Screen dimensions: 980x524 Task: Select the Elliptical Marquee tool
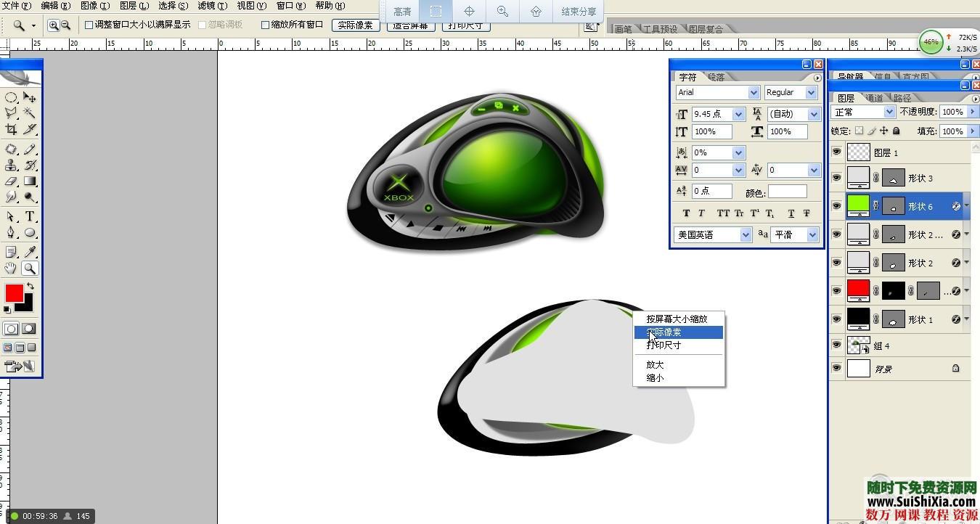(11, 97)
